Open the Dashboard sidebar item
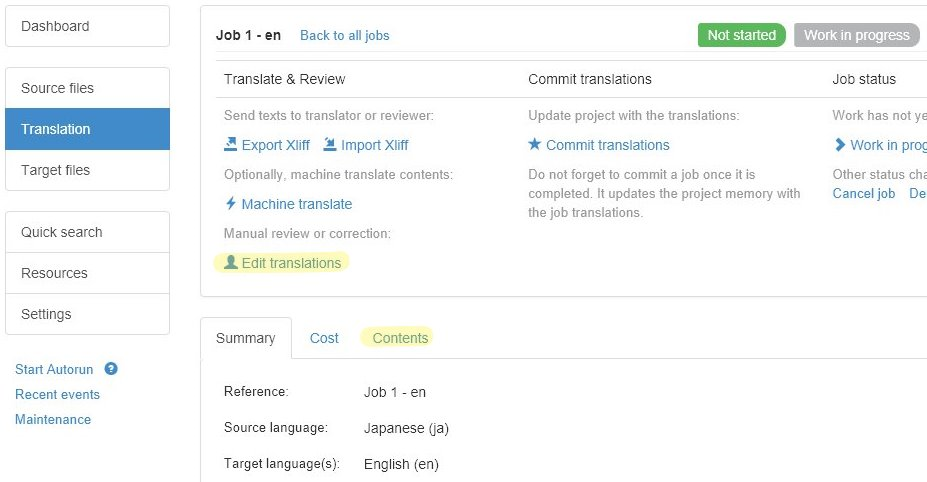 [x=87, y=26]
